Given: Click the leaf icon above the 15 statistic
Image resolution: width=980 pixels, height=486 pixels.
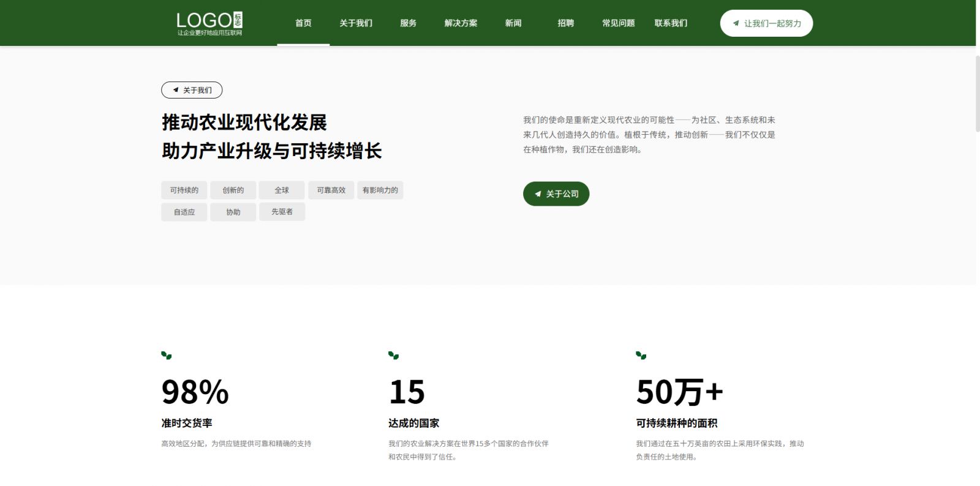Looking at the screenshot, I should (393, 355).
